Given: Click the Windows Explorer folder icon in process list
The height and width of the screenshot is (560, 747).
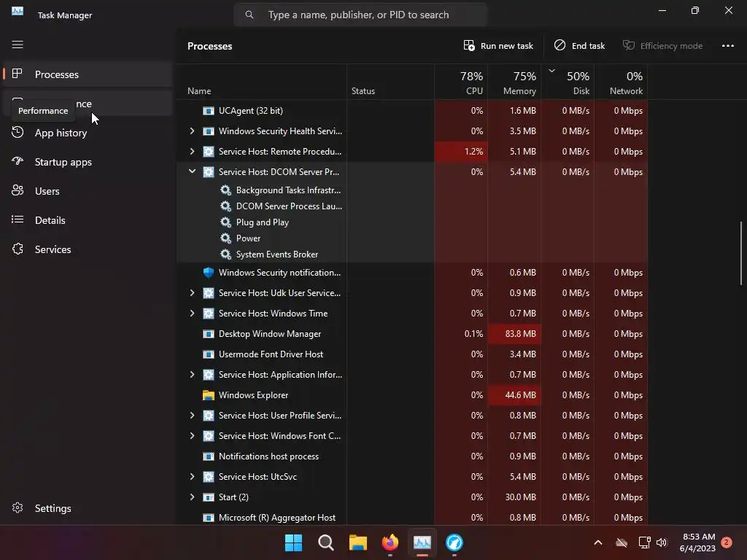Looking at the screenshot, I should [x=208, y=394].
